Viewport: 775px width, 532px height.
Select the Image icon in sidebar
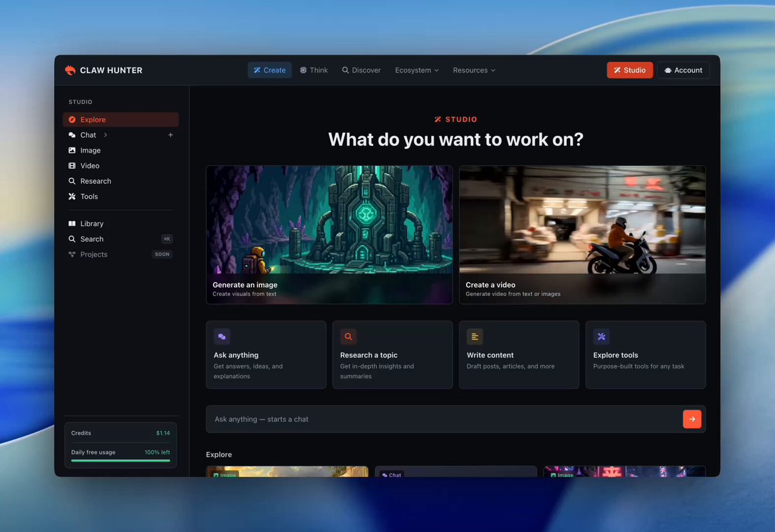(72, 151)
